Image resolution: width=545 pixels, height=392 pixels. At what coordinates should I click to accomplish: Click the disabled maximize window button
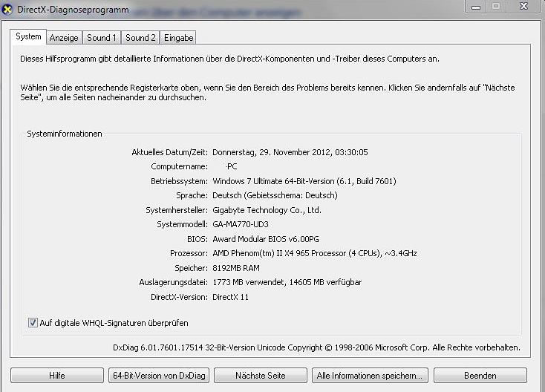tap(496, 7)
